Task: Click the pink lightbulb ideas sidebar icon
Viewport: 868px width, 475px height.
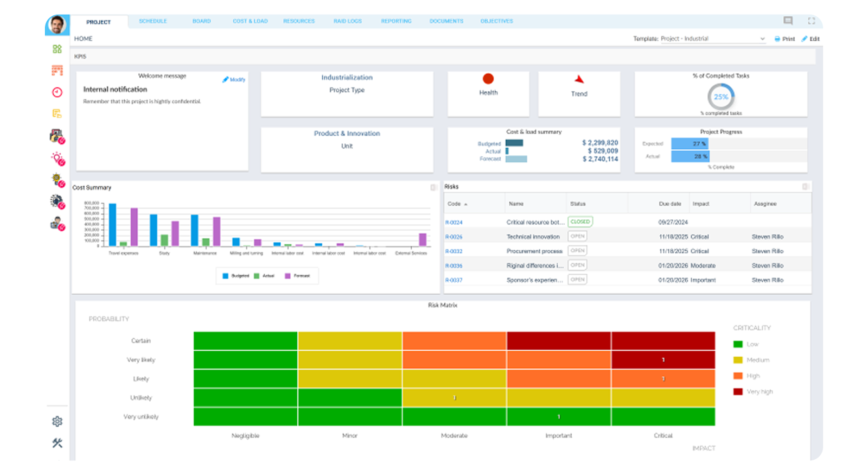Action: [x=58, y=159]
